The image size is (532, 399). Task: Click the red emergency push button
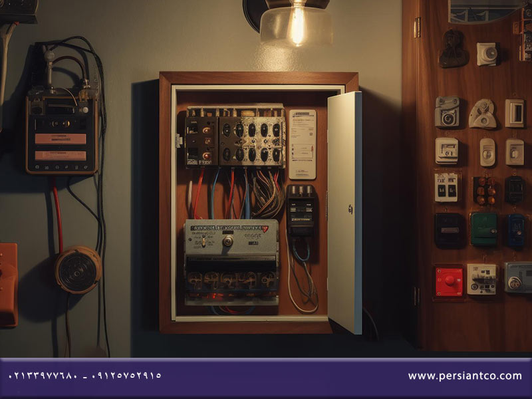[450, 281]
